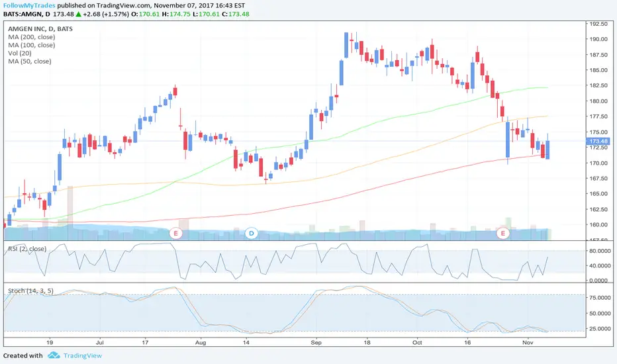Click the 'O:170.61' open value

[145, 14]
